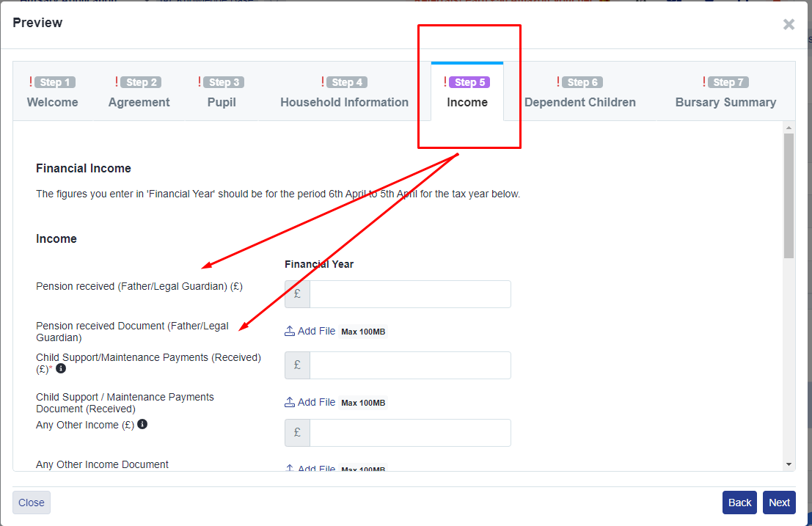The image size is (812, 526).
Task: Click the Pension received (Father/Legal Guardian) amount field
Action: tap(410, 294)
